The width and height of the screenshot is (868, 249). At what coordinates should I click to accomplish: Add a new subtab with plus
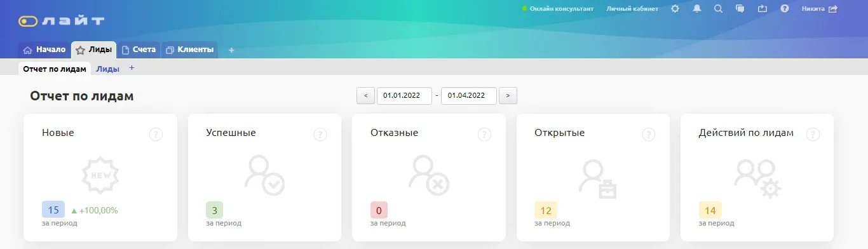coord(132,68)
